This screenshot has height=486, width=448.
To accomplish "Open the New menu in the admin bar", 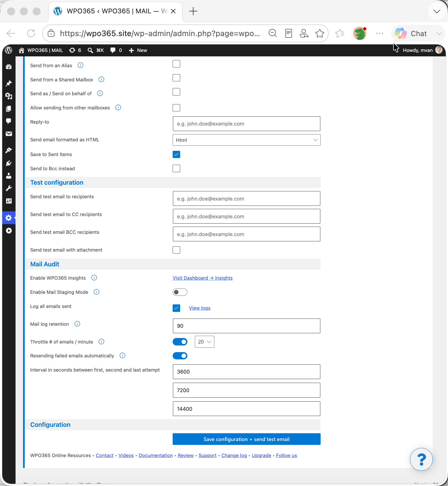I will (x=138, y=50).
